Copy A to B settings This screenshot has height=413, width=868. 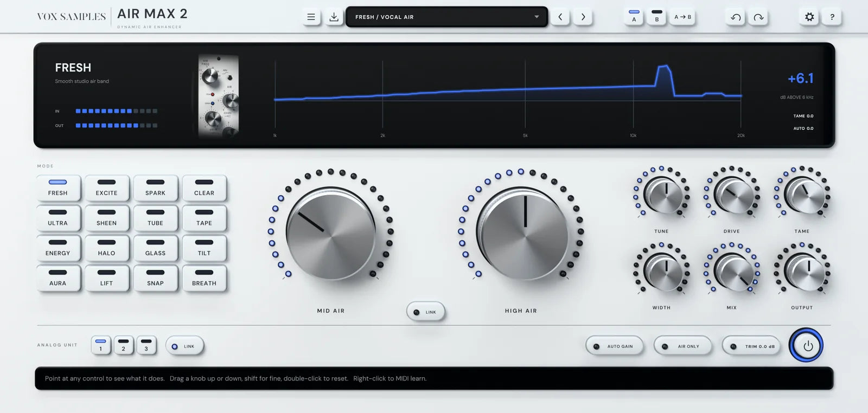682,17
